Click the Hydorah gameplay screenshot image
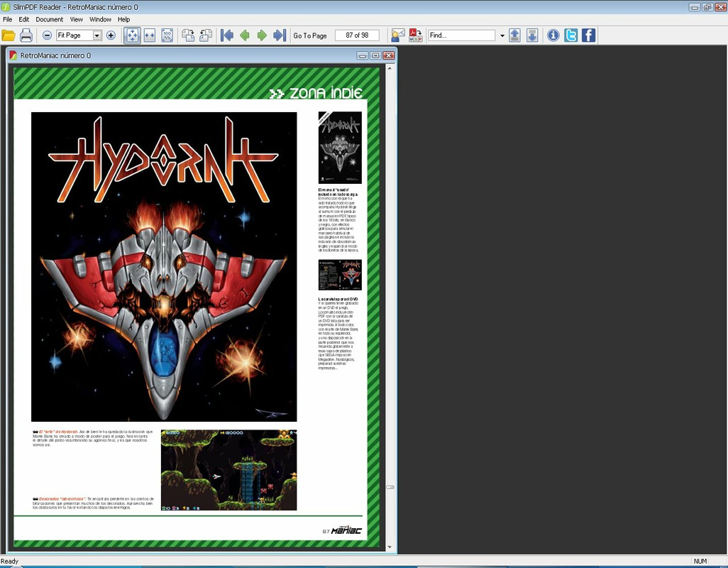Screen dimensions: 728x568 (x=229, y=470)
